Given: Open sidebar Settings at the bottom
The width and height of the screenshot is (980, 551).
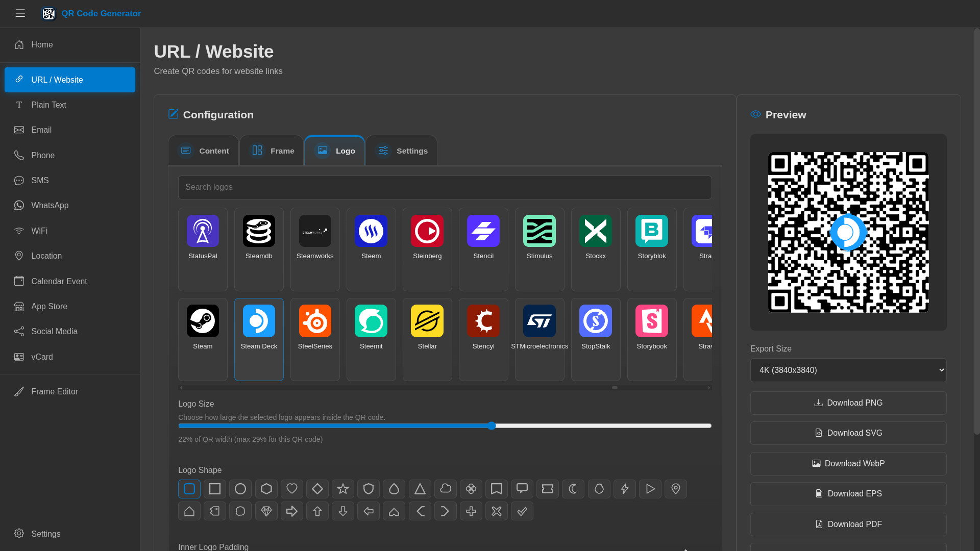Looking at the screenshot, I should pos(70,534).
